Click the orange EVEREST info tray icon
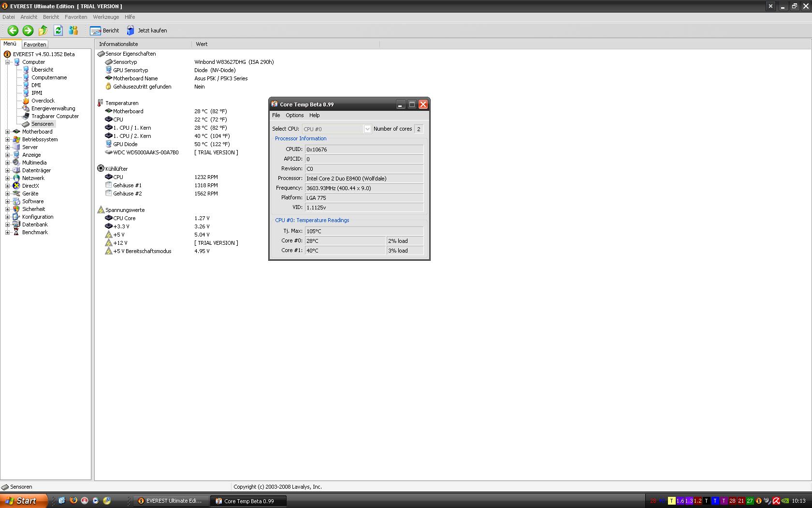This screenshot has width=812, height=508. click(x=758, y=501)
